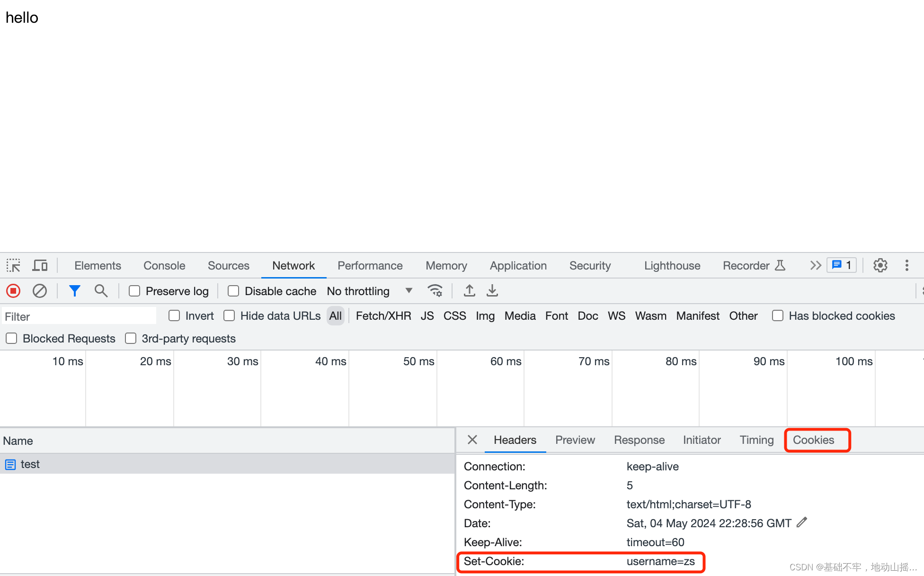Screen dimensions: 924x576
Task: Filter requests by Fetch/XHR
Action: (x=383, y=316)
